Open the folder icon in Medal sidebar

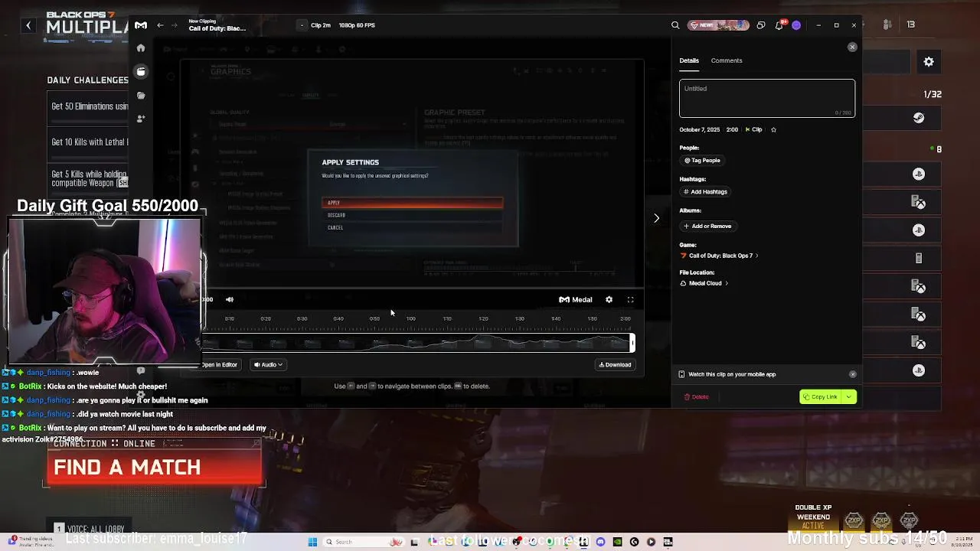click(141, 96)
